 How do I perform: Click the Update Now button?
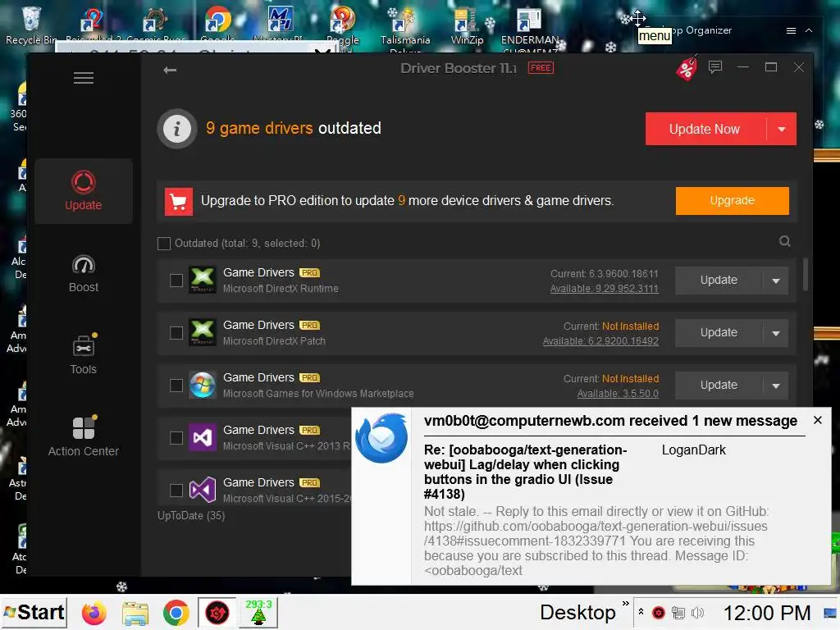[x=705, y=129]
